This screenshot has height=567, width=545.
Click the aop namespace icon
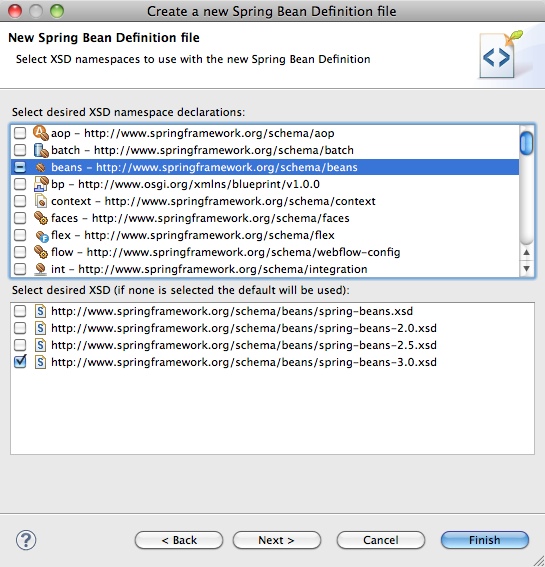[x=41, y=133]
